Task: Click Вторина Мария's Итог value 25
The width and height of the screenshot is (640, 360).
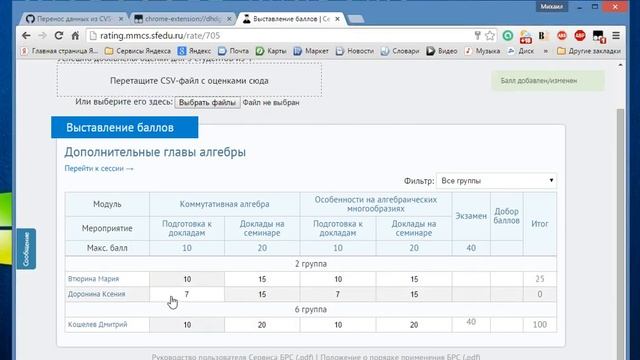Action: (x=540, y=279)
